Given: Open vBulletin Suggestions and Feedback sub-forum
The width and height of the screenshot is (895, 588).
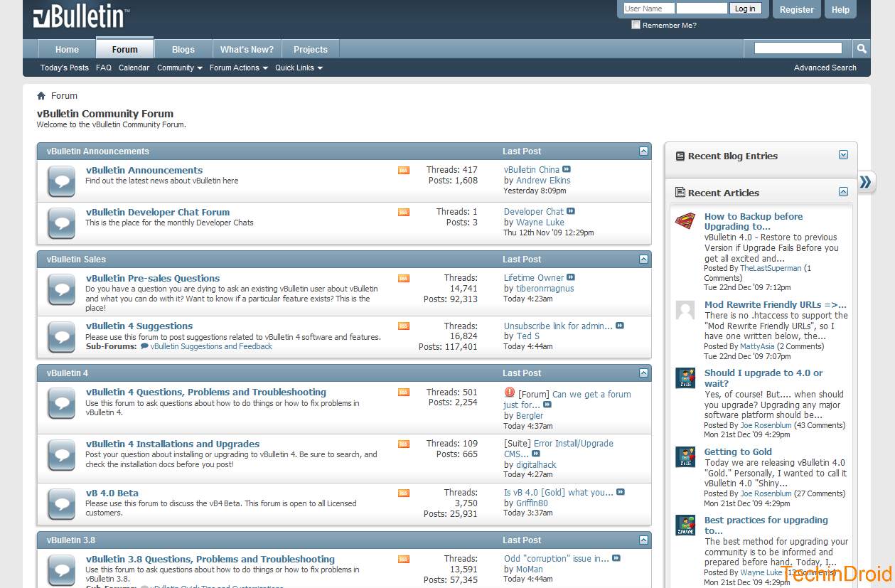Looking at the screenshot, I should [211, 346].
